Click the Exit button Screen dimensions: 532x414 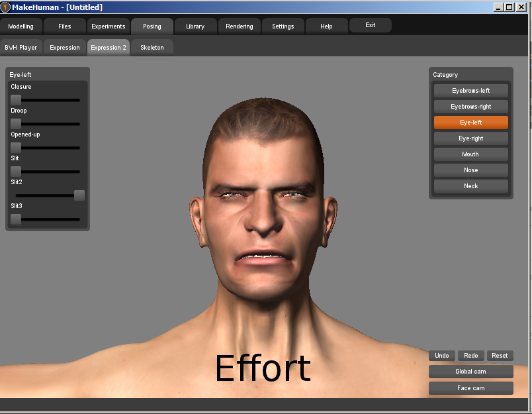(x=370, y=25)
